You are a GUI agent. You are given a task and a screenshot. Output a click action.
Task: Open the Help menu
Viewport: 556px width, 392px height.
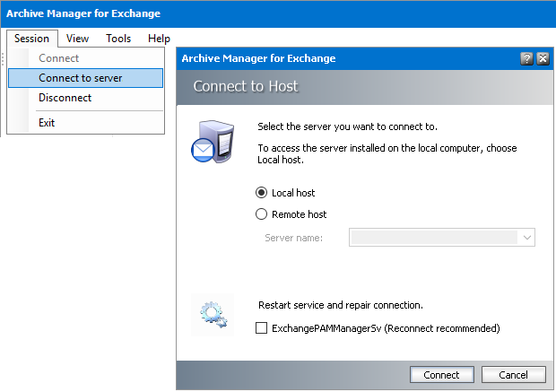pyautogui.click(x=159, y=39)
